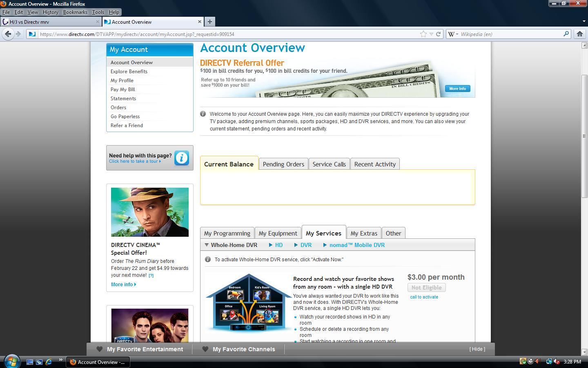Select Go Paperless in sidebar
This screenshot has width=588, height=368.
(x=125, y=117)
